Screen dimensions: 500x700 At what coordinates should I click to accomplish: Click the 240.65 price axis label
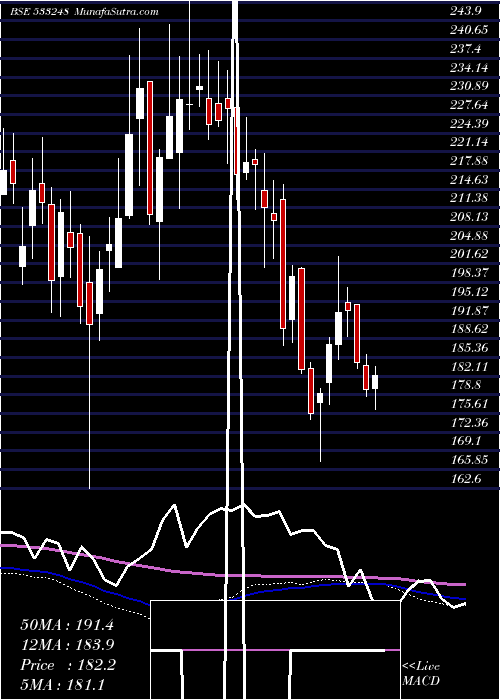coord(469,30)
